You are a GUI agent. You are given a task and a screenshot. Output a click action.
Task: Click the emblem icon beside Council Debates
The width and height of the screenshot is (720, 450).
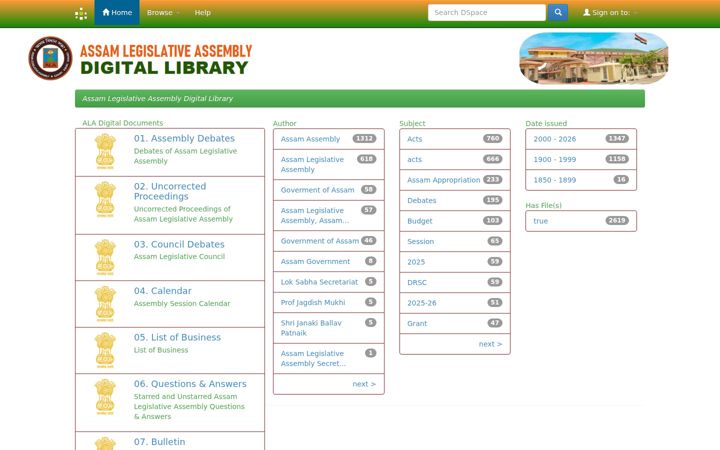click(105, 257)
